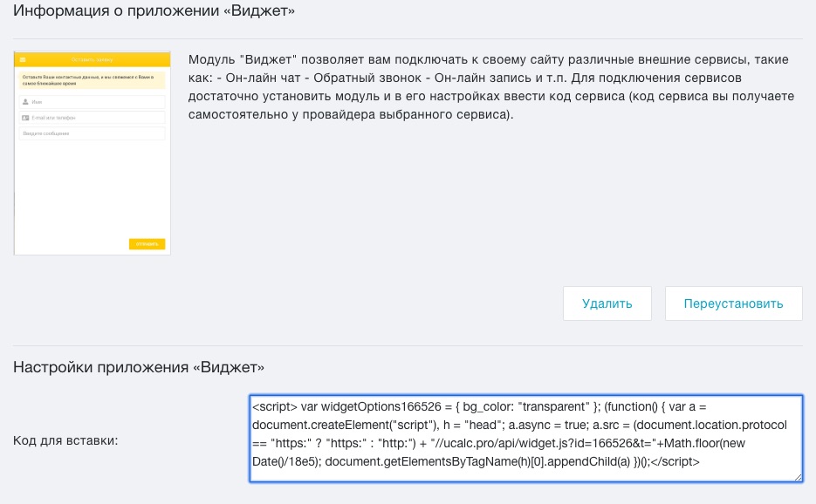Select the heading Информация о приложении «Виджет»
This screenshot has width=816, height=504.
tap(154, 11)
